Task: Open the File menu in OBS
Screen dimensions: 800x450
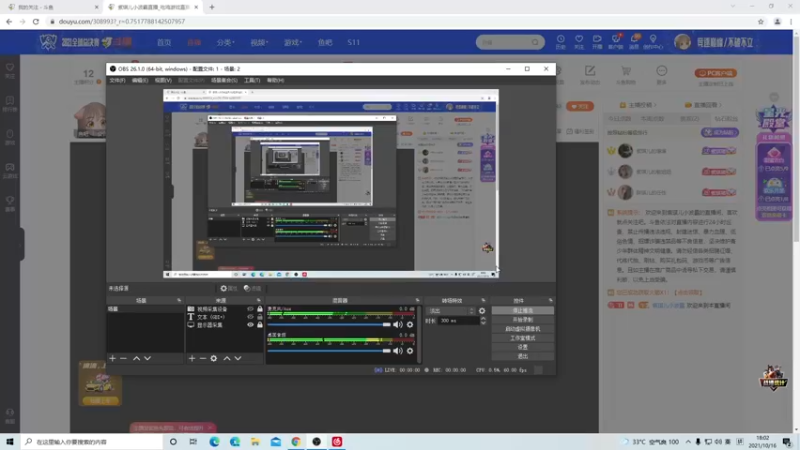Action: [x=117, y=81]
